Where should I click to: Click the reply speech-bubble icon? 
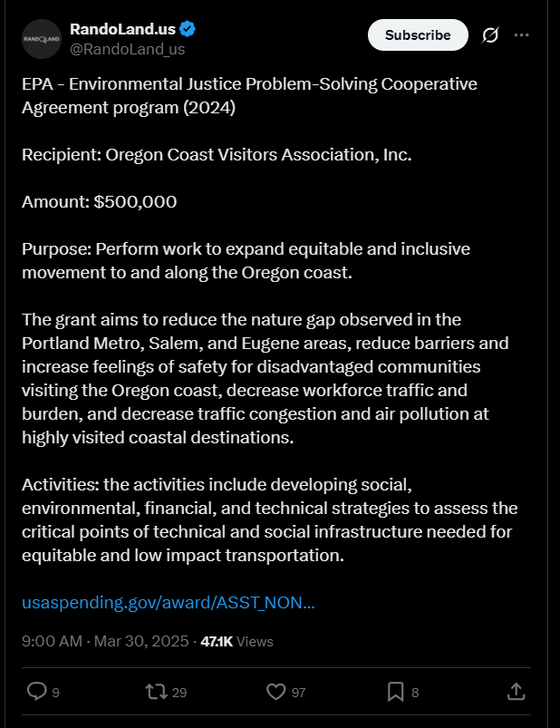tap(36, 692)
